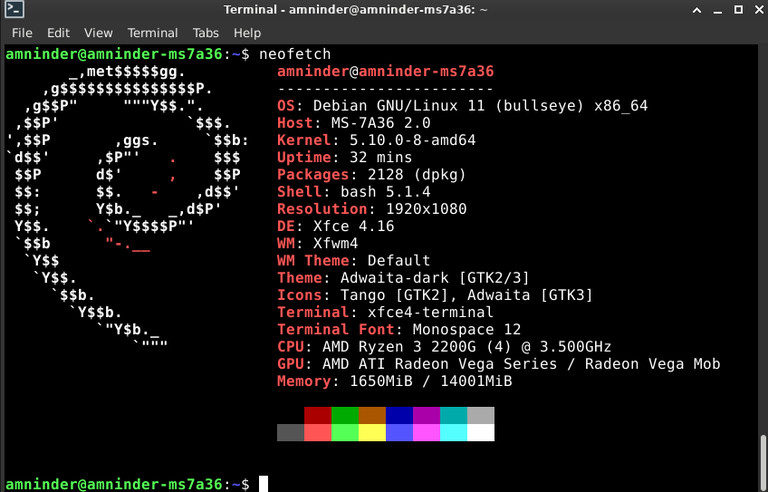Click the dark magenta color block
Image resolution: width=768 pixels, height=492 pixels.
[x=426, y=416]
